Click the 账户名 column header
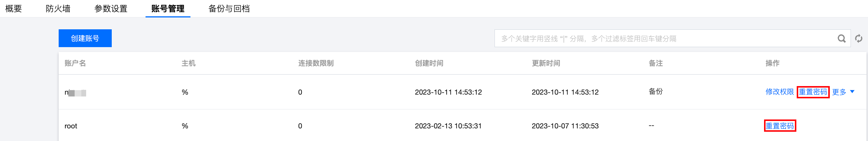Viewport: 868px width, 141px height. 75,63
